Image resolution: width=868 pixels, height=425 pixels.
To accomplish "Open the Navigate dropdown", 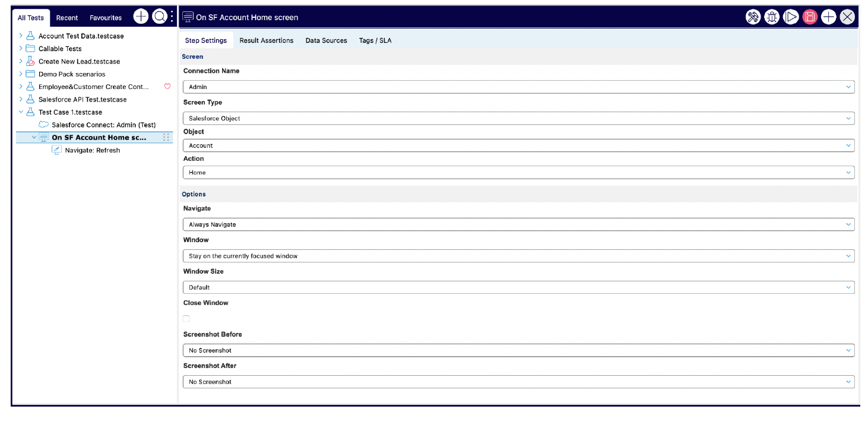I will [x=519, y=224].
